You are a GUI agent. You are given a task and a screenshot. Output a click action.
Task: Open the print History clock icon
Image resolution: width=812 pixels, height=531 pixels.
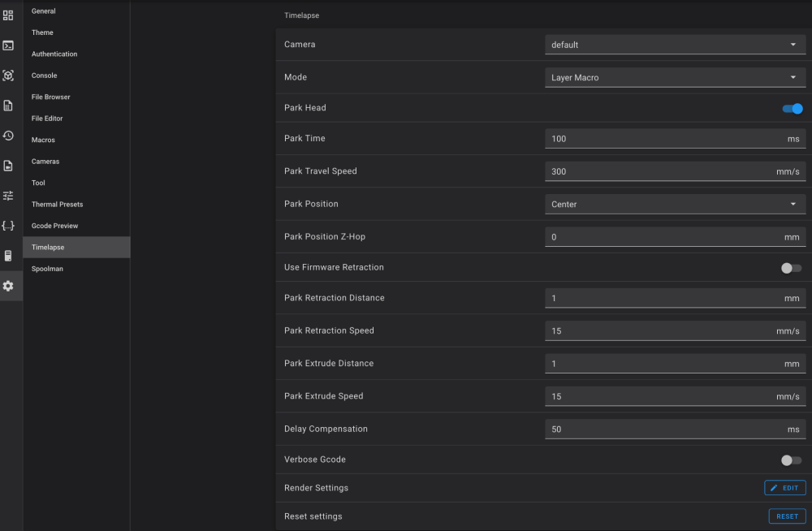pyautogui.click(x=8, y=136)
